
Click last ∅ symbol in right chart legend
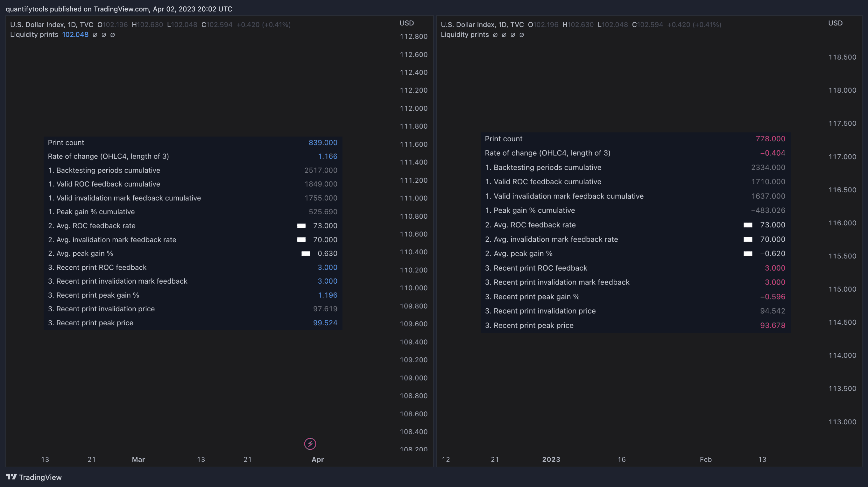pos(522,35)
